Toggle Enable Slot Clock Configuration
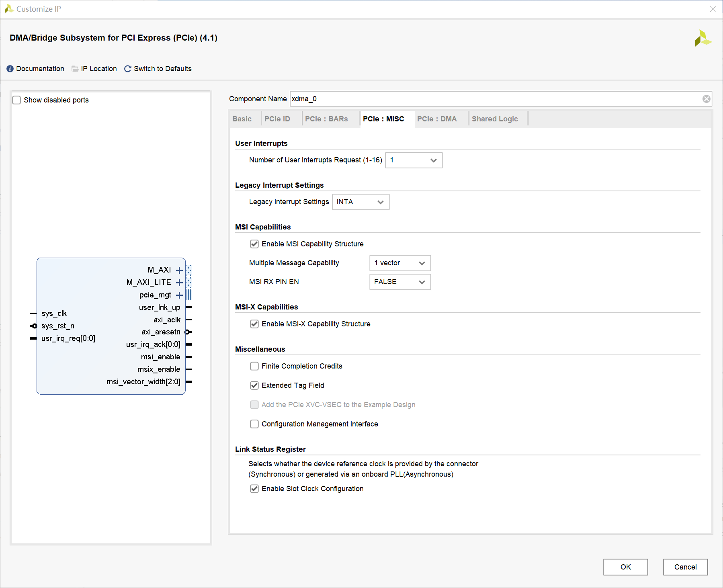 click(254, 489)
